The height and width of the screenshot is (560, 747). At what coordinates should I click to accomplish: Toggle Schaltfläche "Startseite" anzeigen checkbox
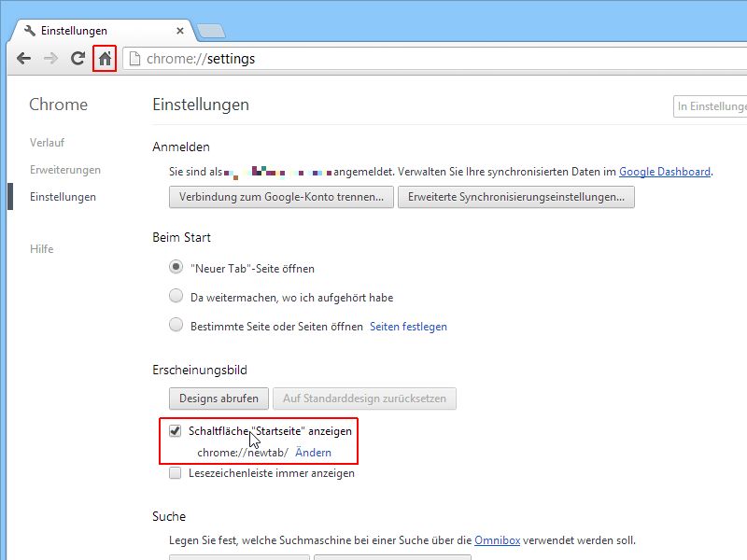175,431
